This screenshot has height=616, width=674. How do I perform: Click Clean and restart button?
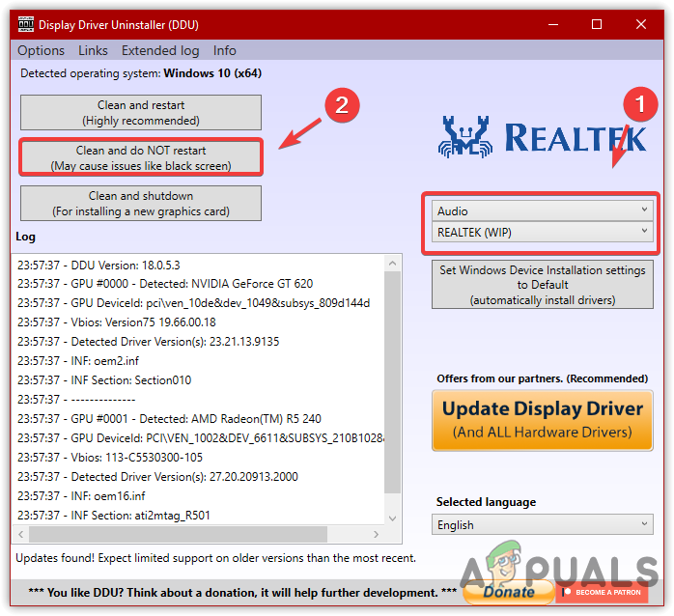click(141, 113)
